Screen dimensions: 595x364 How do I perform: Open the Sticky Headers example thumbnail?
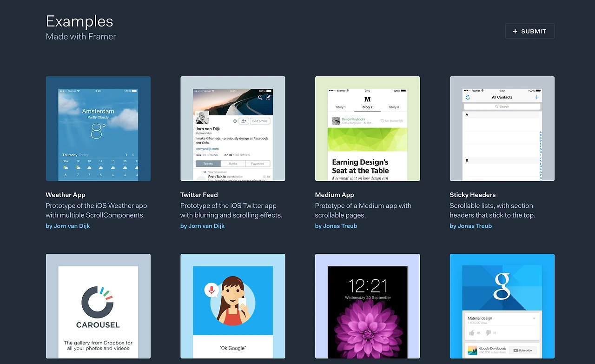click(502, 129)
